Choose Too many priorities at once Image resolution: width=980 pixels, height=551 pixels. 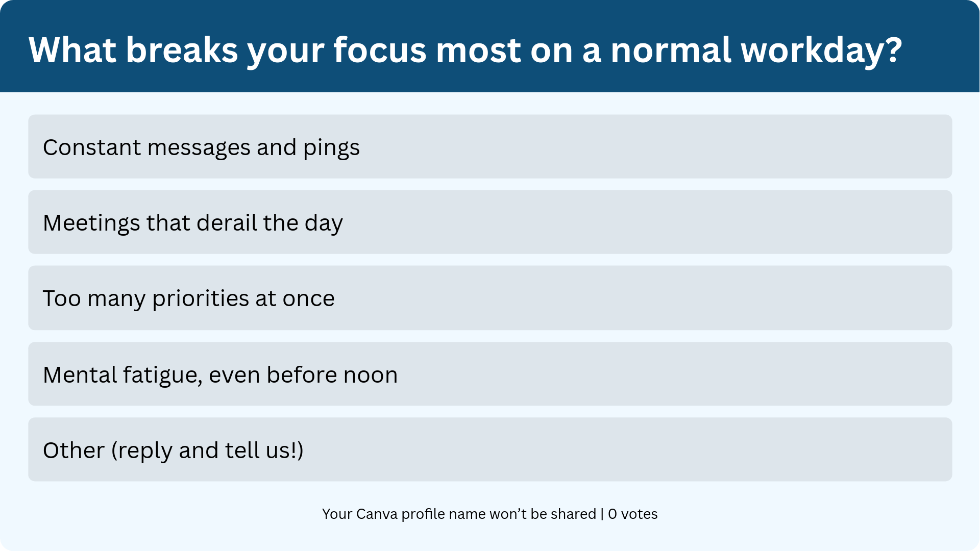coord(490,298)
